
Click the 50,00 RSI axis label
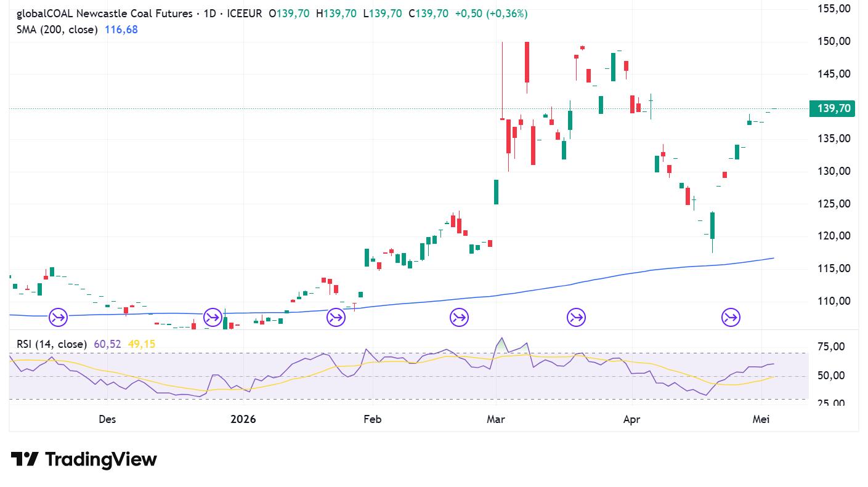[x=832, y=376]
